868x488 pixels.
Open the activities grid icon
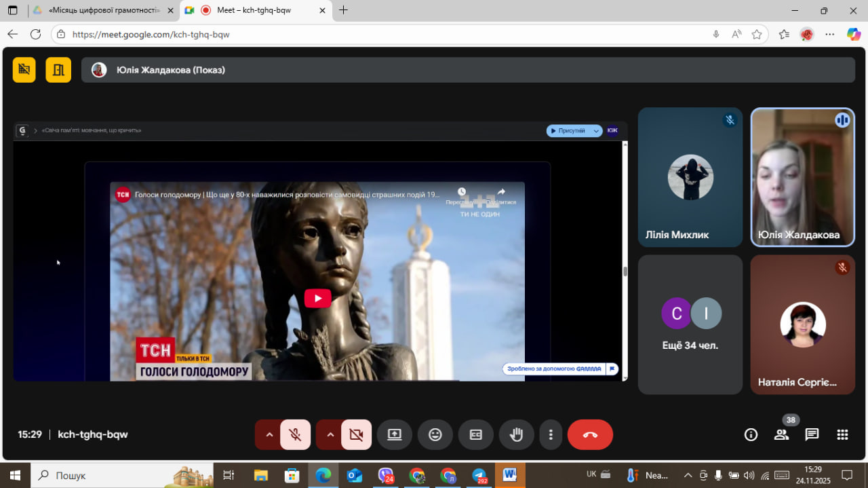842,435
